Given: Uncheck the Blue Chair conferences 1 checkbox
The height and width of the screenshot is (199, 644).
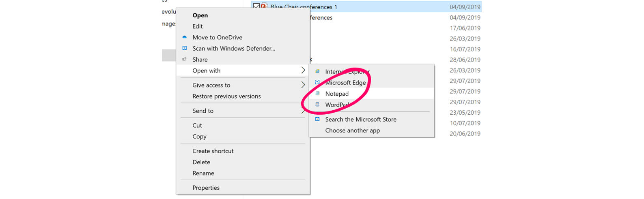Looking at the screenshot, I should [x=256, y=6].
